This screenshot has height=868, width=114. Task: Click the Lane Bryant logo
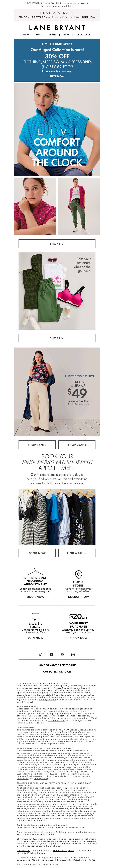pyautogui.click(x=57, y=28)
